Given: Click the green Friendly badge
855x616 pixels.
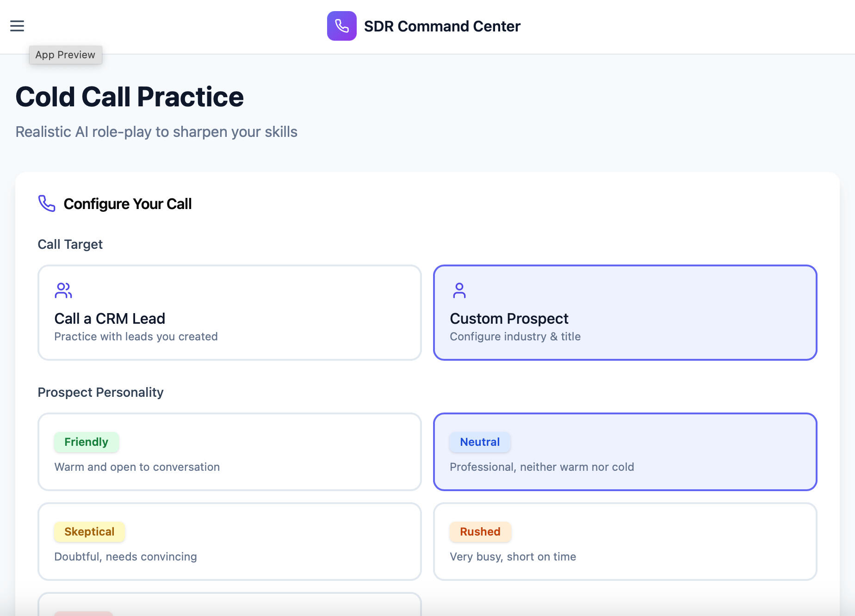Looking at the screenshot, I should [x=87, y=442].
